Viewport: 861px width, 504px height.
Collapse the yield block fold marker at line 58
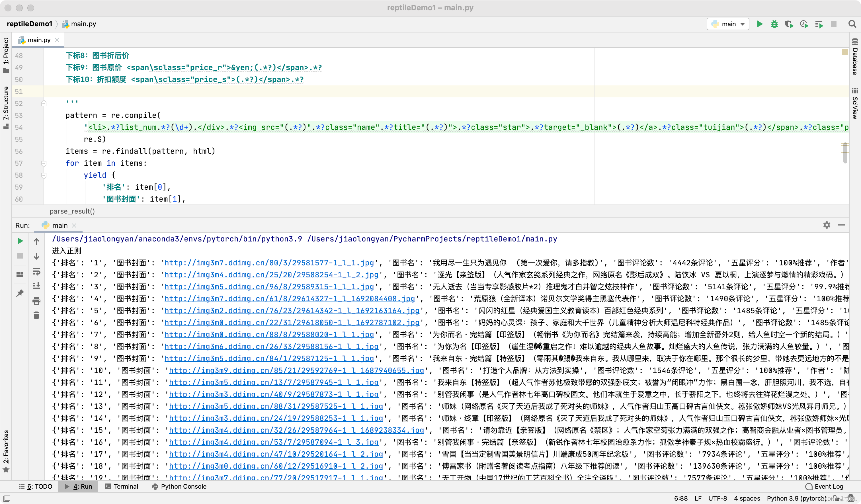(x=44, y=175)
